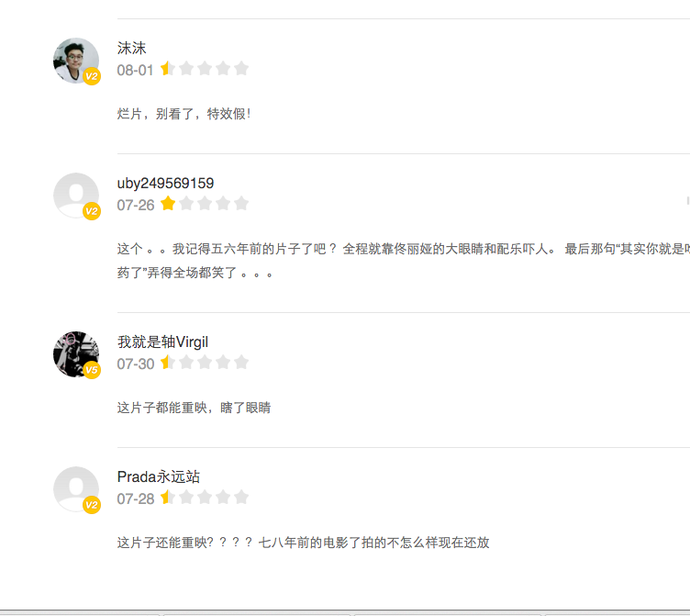690x616 pixels.
Task: Open username 沐沐 profile link
Action: point(132,48)
